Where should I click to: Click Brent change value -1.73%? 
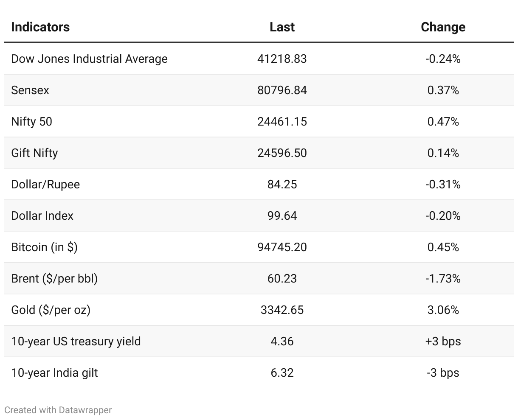(443, 279)
